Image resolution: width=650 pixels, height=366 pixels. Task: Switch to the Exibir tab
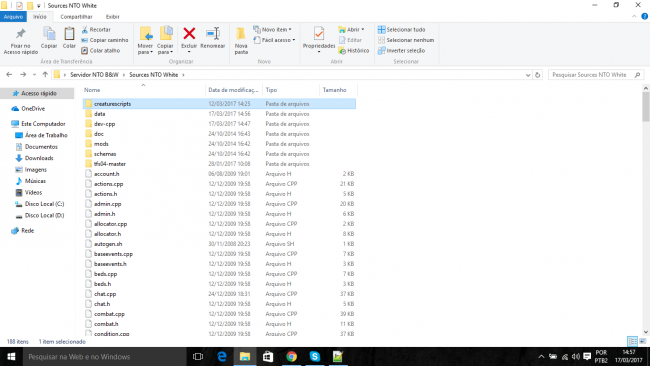(x=112, y=17)
